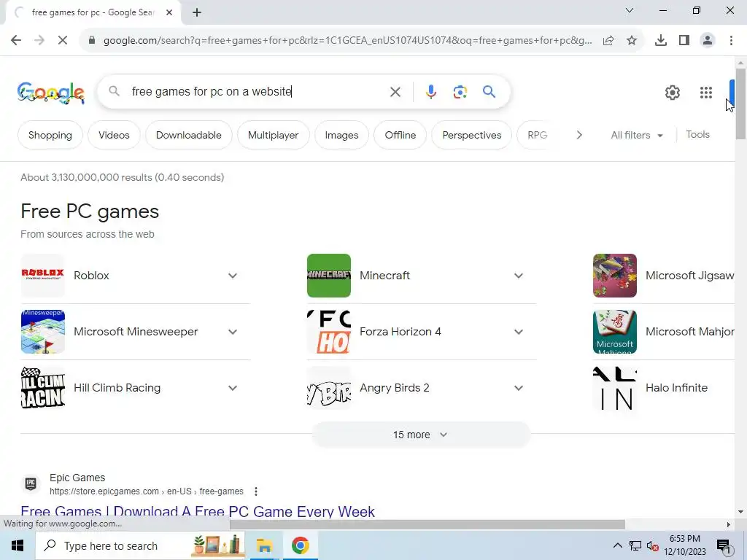Open search Tools
This screenshot has width=747, height=560.
697,135
